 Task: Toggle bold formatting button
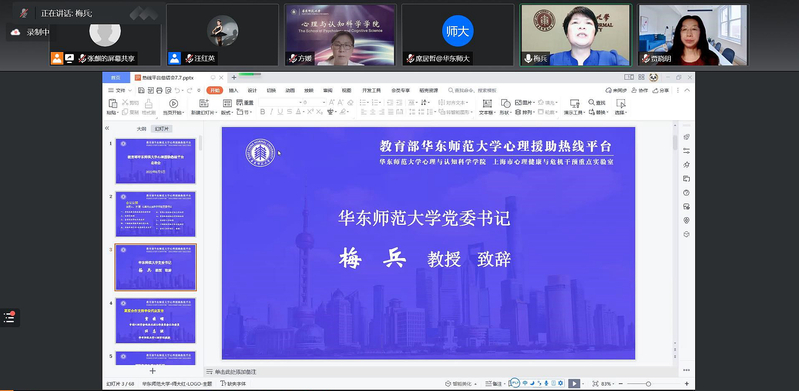[x=262, y=112]
